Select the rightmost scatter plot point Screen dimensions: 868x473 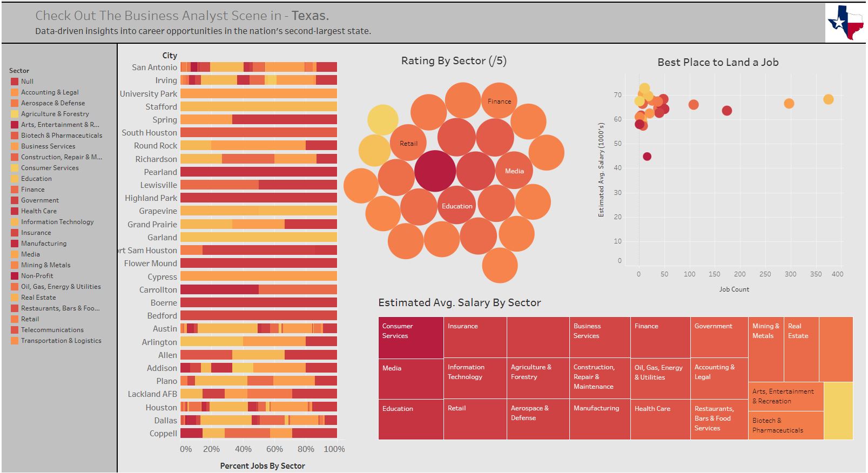pos(828,99)
